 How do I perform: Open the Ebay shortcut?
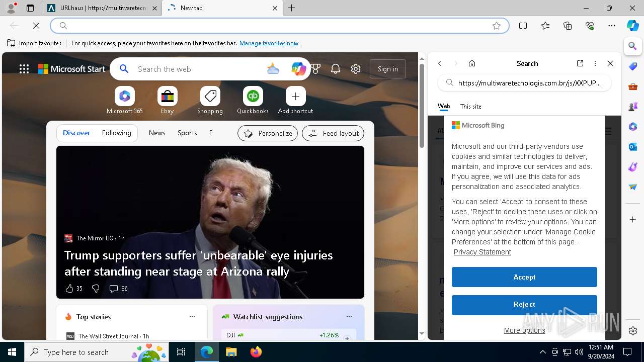pos(168,101)
